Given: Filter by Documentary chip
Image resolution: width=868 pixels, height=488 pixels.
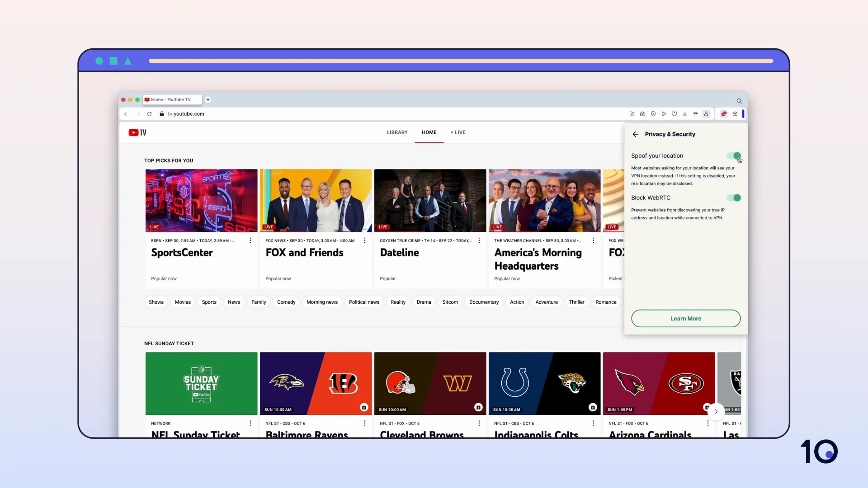Looking at the screenshot, I should coord(484,302).
